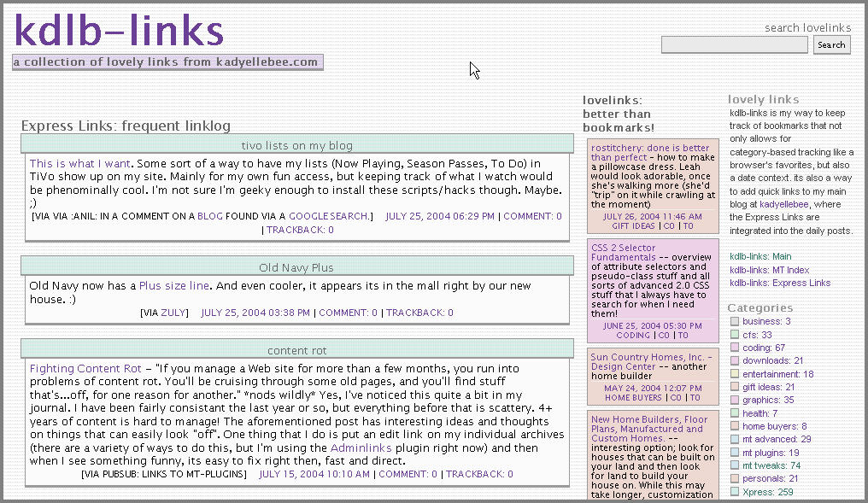Click the color square beside downloads category
This screenshot has width=868, height=503.
point(734,361)
